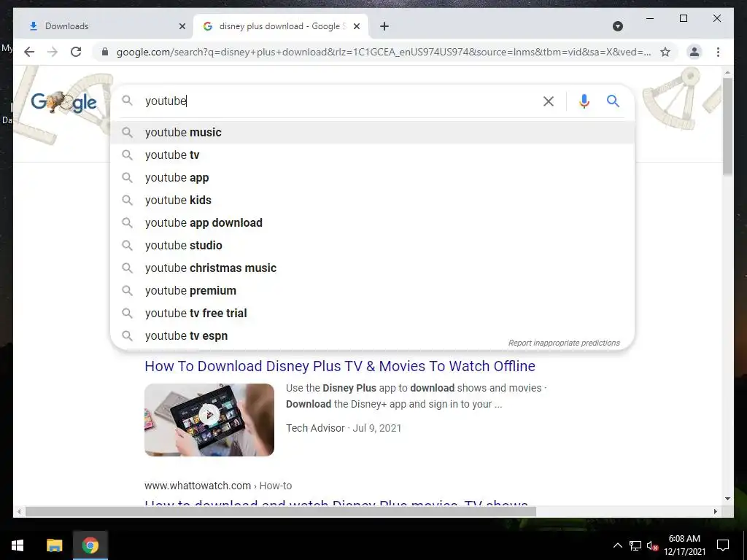747x560 pixels.
Task: Select the 'youtube kids' suggestion
Action: tap(373, 200)
